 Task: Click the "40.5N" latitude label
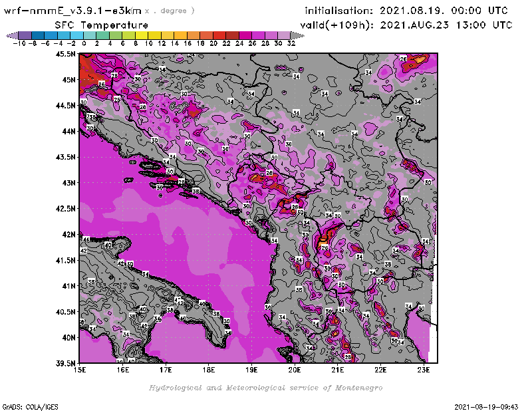click(x=66, y=312)
